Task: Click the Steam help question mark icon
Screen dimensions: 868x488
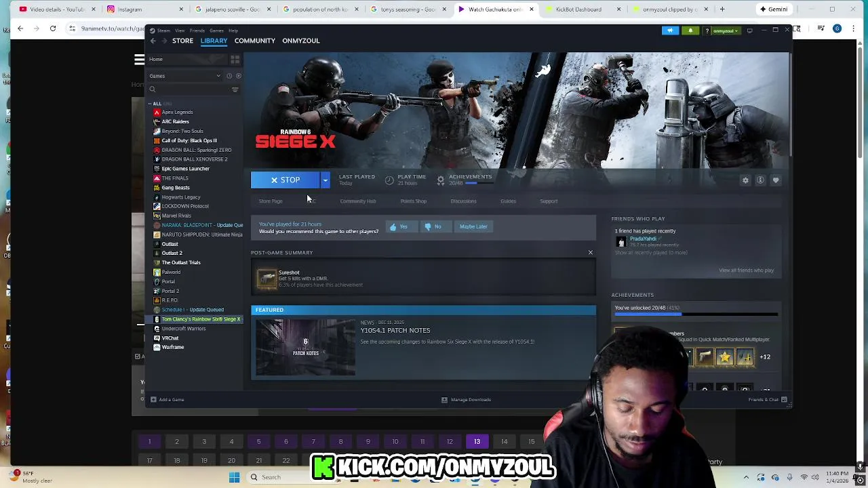Action: [x=707, y=30]
